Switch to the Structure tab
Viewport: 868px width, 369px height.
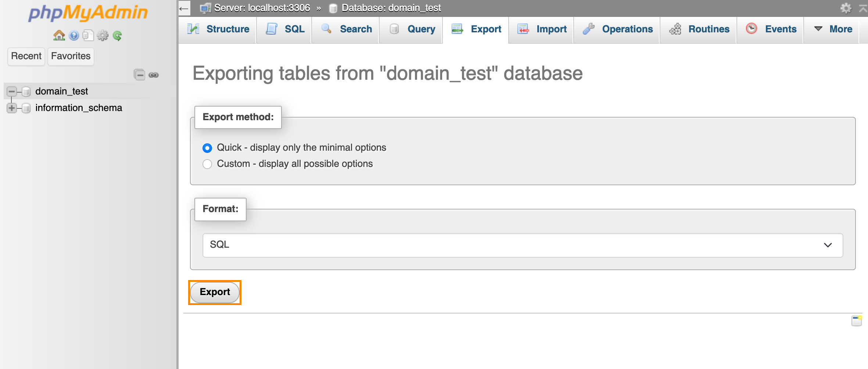click(218, 29)
